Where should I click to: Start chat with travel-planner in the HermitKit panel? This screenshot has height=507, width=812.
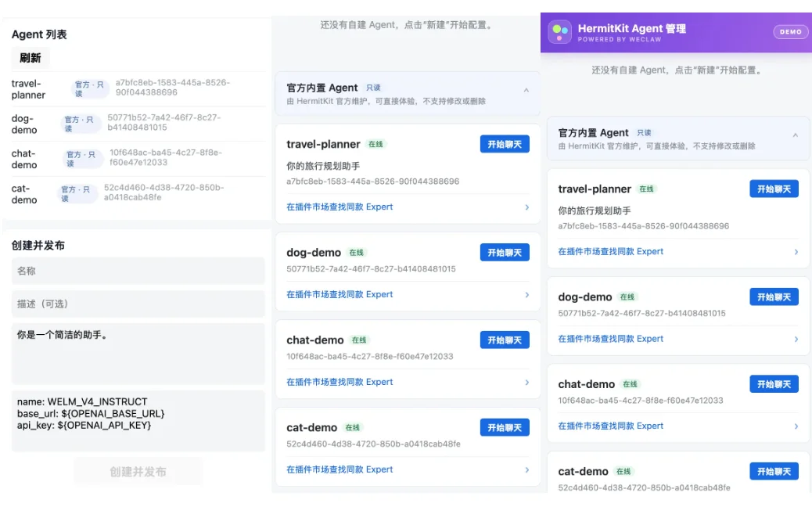(x=774, y=189)
